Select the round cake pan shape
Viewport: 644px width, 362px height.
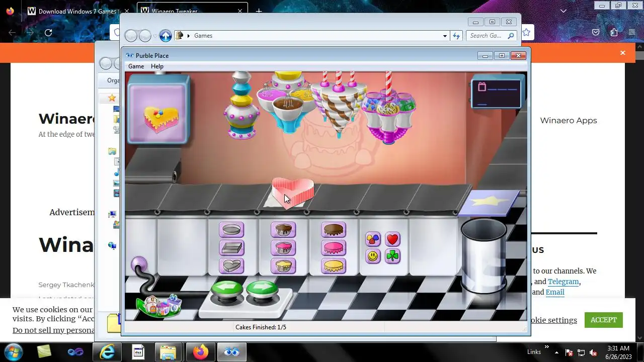pyautogui.click(x=231, y=230)
